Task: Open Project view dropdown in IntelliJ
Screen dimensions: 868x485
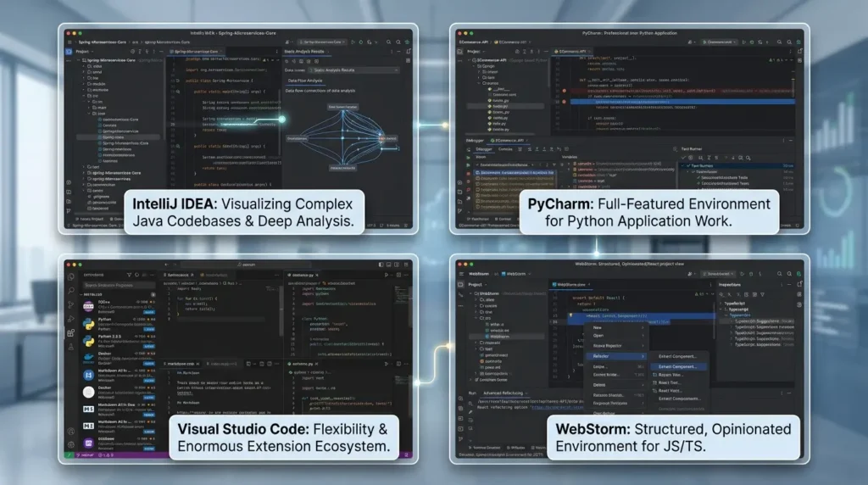Action: tap(84, 52)
